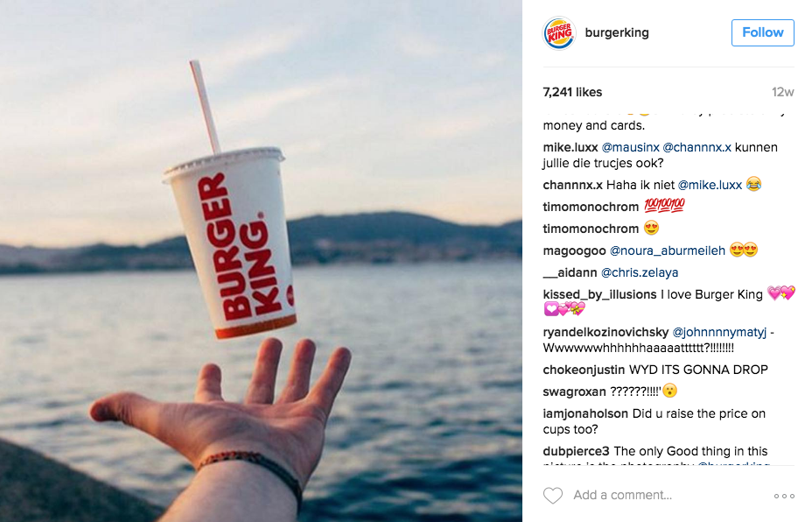Open iamjonaholson commenter profile
The width and height of the screenshot is (812, 522).
point(585,413)
